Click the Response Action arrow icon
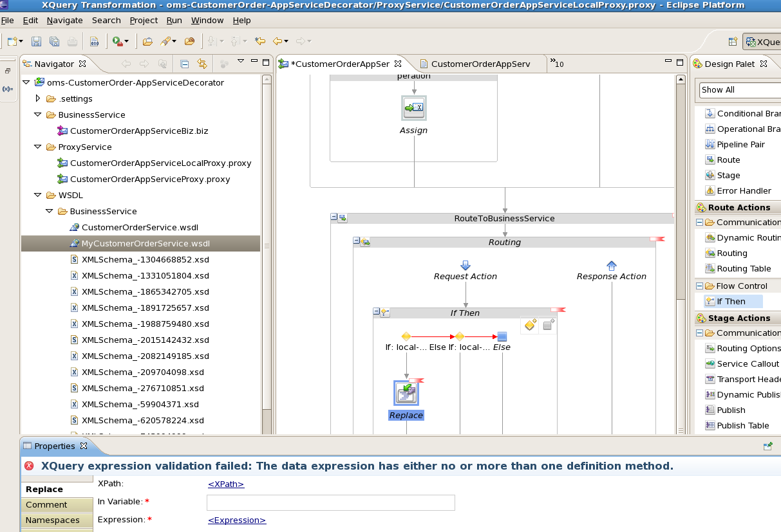Image resolution: width=781 pixels, height=532 pixels. coord(612,265)
